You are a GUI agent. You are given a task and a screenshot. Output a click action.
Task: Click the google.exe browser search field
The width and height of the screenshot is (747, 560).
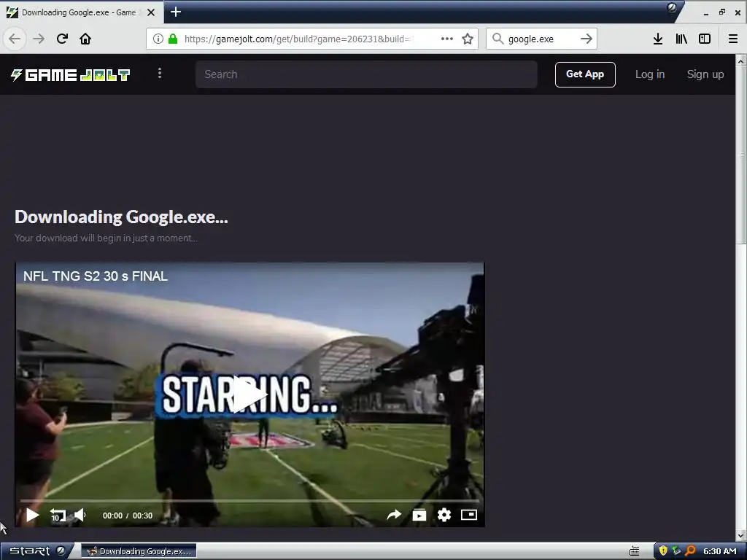tap(541, 39)
